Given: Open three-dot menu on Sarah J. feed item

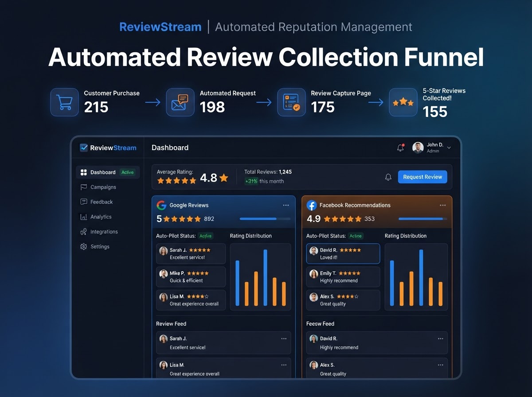Looking at the screenshot, I should pyautogui.click(x=284, y=339).
